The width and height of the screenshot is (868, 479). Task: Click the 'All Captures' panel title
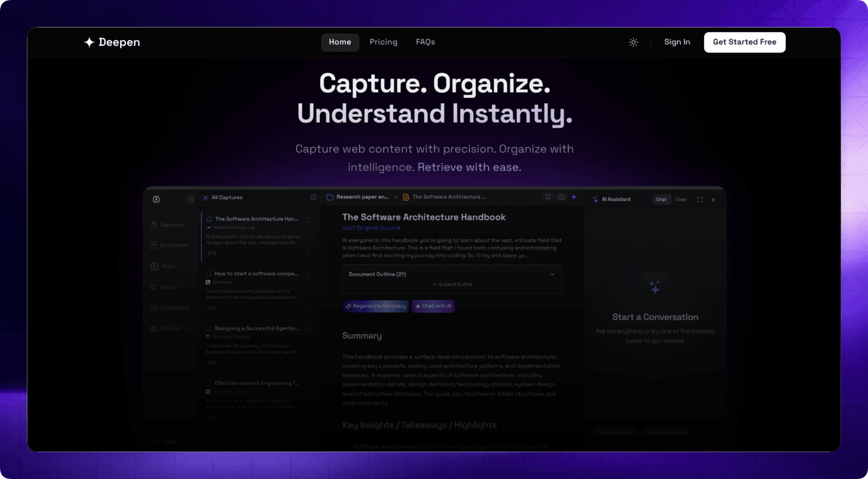point(227,198)
